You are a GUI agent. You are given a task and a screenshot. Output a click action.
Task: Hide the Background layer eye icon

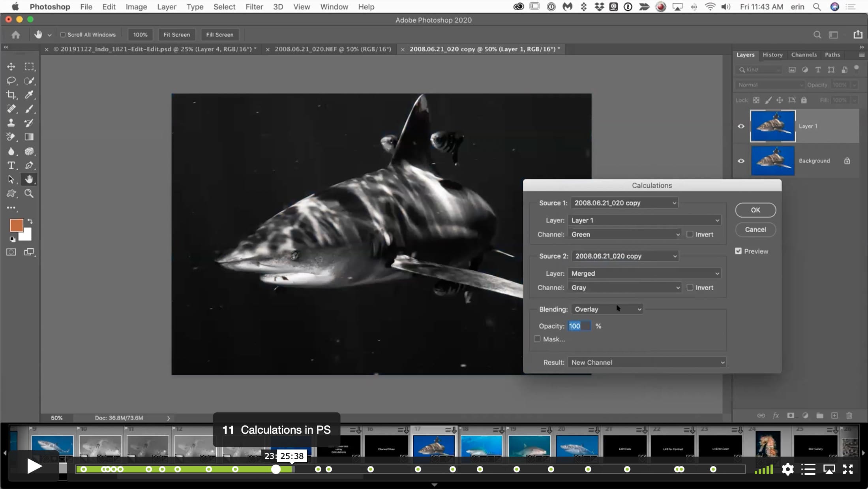point(741,161)
